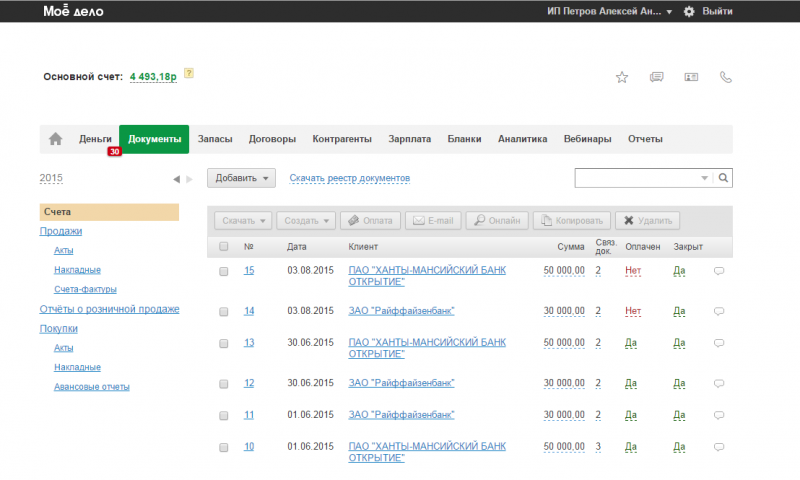Toggle the select-all checkbox in table header
Image resolution: width=800 pixels, height=480 pixels.
(224, 246)
